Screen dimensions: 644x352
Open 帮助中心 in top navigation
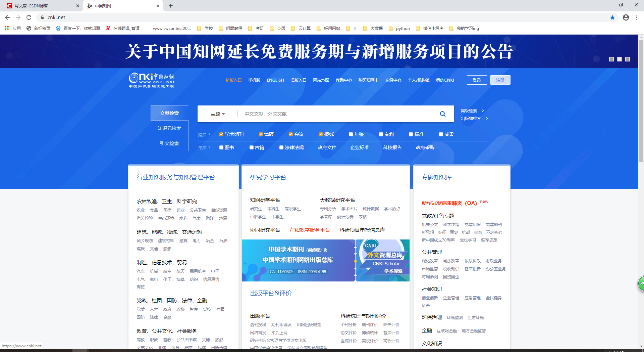(344, 80)
